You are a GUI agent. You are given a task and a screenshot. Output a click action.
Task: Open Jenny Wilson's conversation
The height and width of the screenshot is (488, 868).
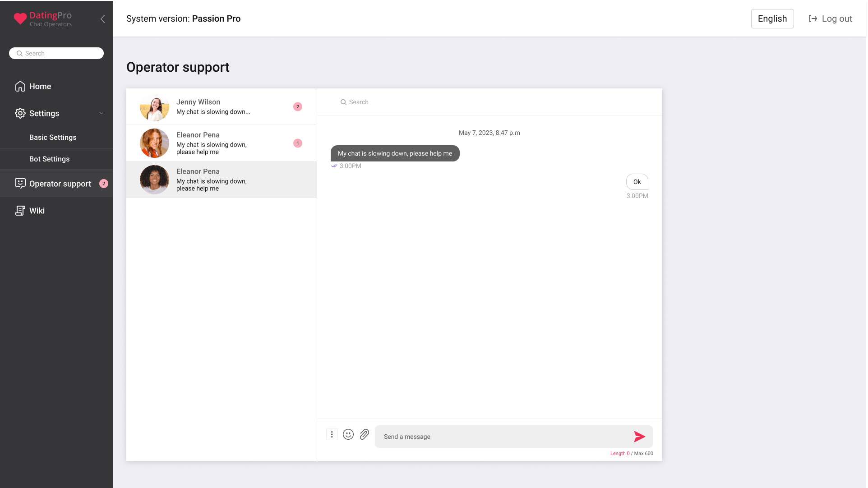click(x=212, y=106)
